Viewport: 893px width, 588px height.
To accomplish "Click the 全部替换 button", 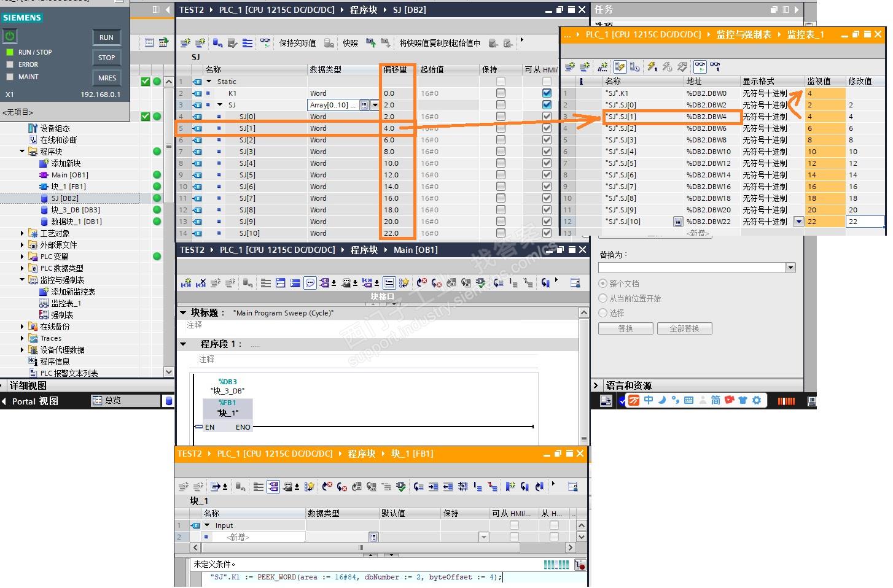I will 684,328.
